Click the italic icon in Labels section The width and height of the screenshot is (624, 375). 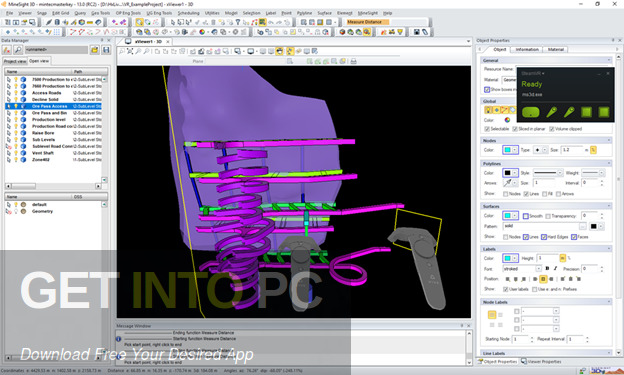pos(555,269)
